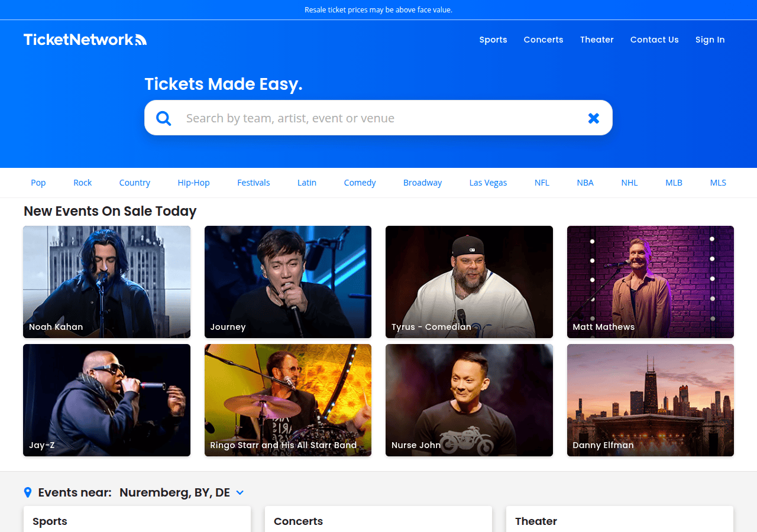
Task: Click the Sign In link
Action: [710, 40]
